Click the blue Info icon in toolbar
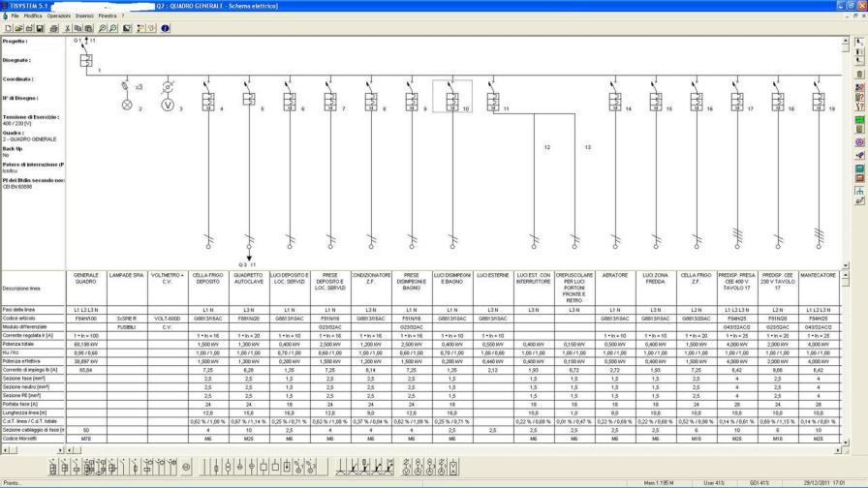Image resolution: width=868 pixels, height=488 pixels. click(166, 28)
